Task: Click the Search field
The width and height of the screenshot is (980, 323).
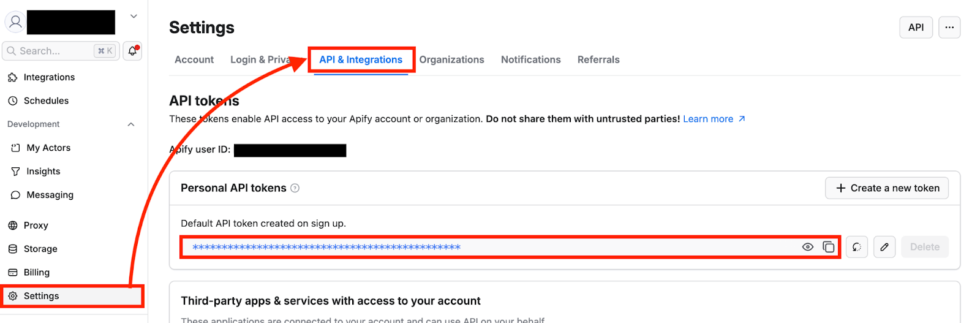Action: 60,51
